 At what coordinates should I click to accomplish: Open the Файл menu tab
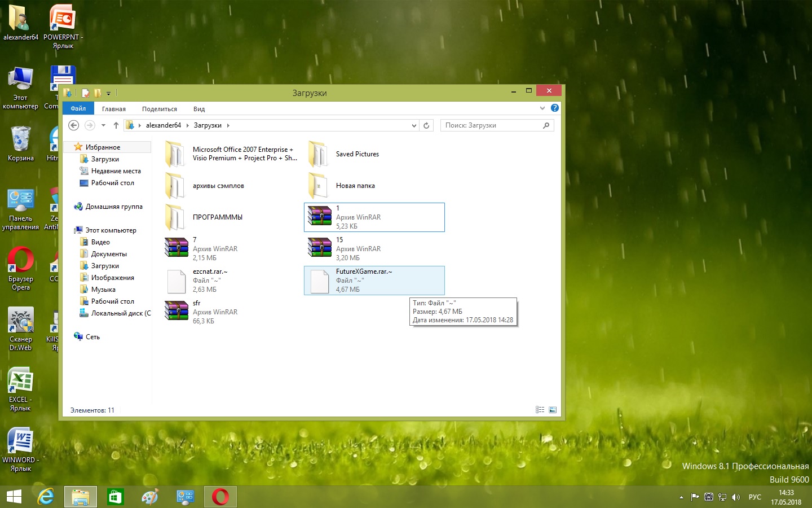point(78,108)
